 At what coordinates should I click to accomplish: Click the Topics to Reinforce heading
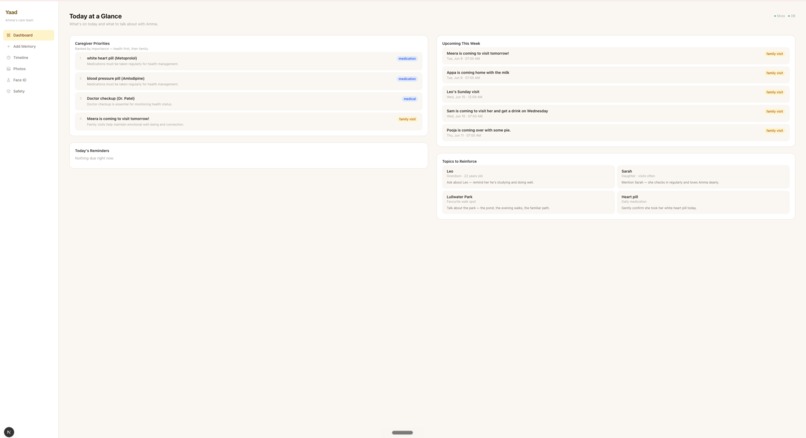(x=460, y=161)
